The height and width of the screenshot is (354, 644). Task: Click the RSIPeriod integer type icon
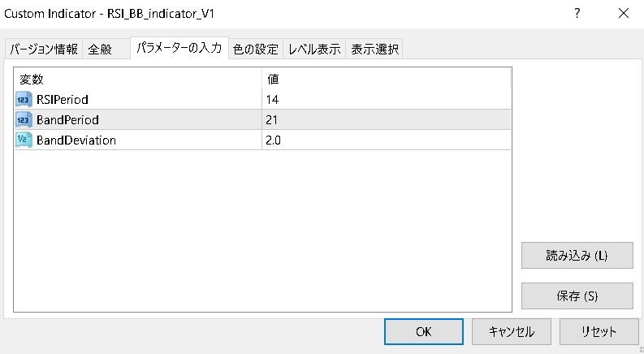pyautogui.click(x=24, y=100)
